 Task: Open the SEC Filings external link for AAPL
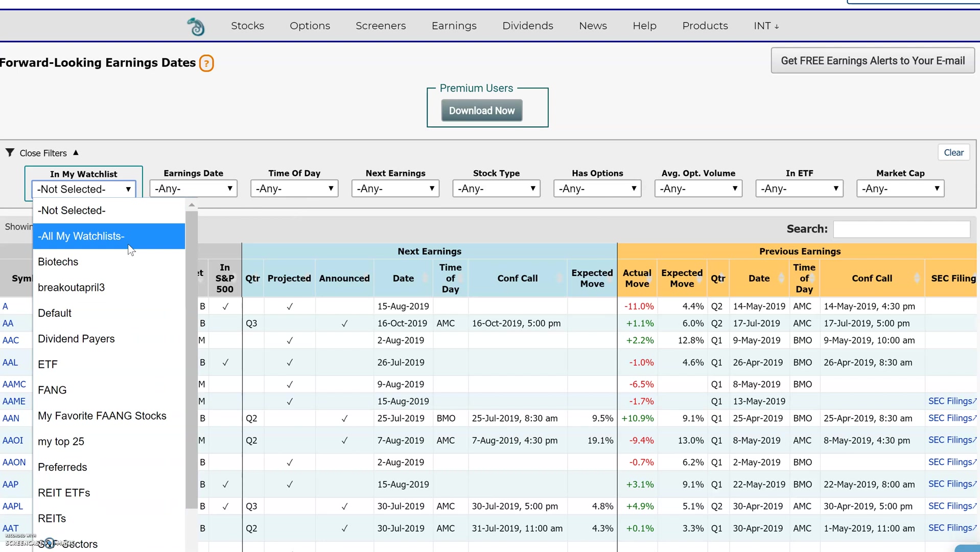coord(952,506)
